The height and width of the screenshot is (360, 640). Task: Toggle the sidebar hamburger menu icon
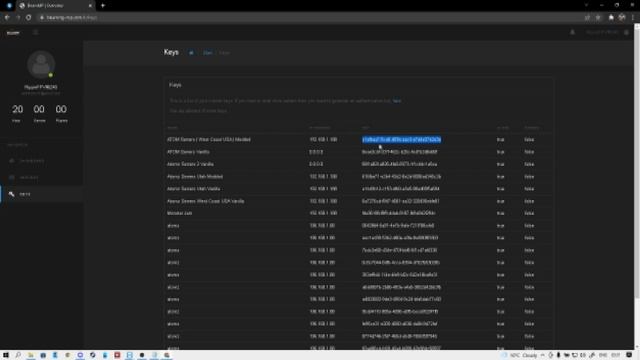(x=36, y=32)
